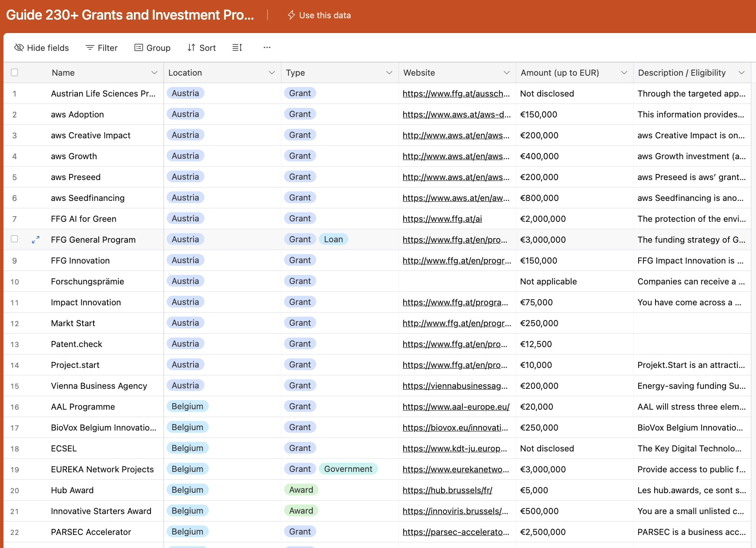Click the row height icon

coord(237,47)
